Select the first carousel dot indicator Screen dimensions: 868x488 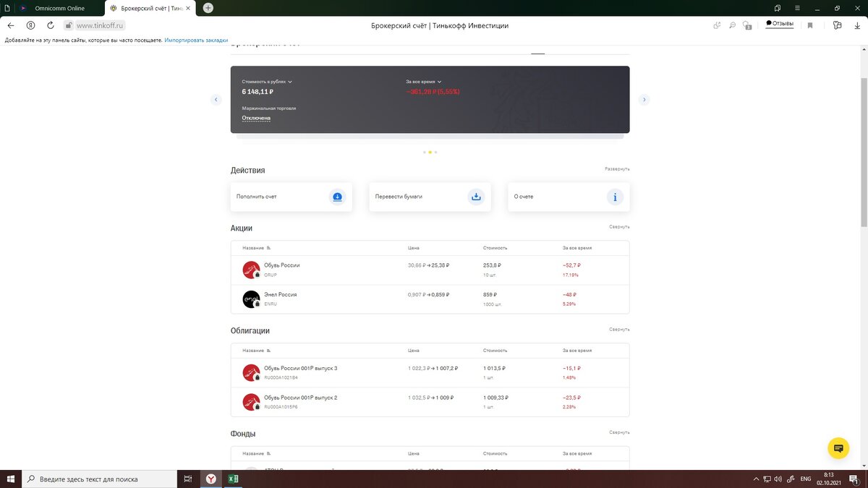click(424, 153)
